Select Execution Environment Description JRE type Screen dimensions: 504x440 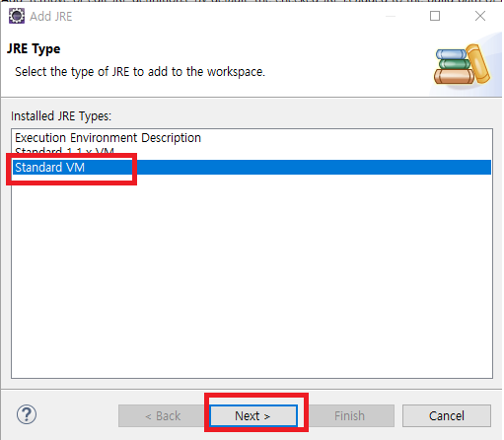coord(252,138)
